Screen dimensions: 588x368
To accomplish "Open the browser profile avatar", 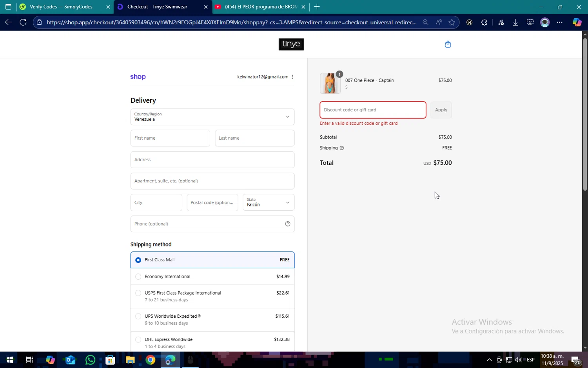I will click(545, 22).
